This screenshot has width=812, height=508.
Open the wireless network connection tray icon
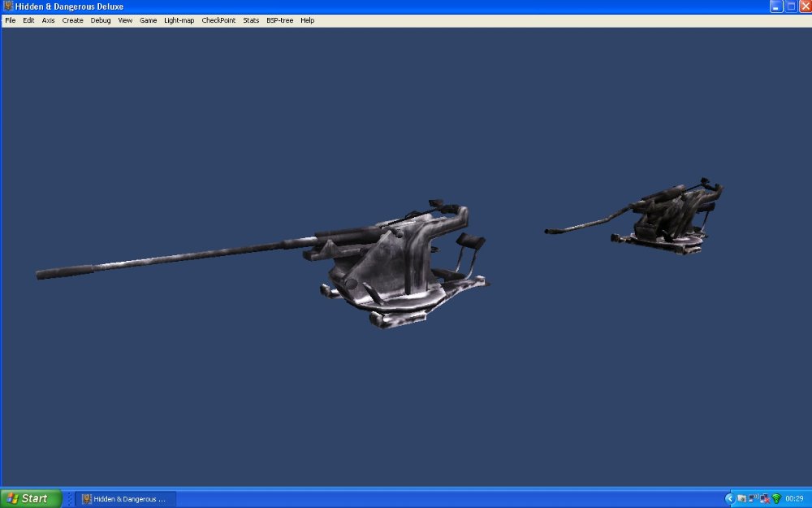753,499
